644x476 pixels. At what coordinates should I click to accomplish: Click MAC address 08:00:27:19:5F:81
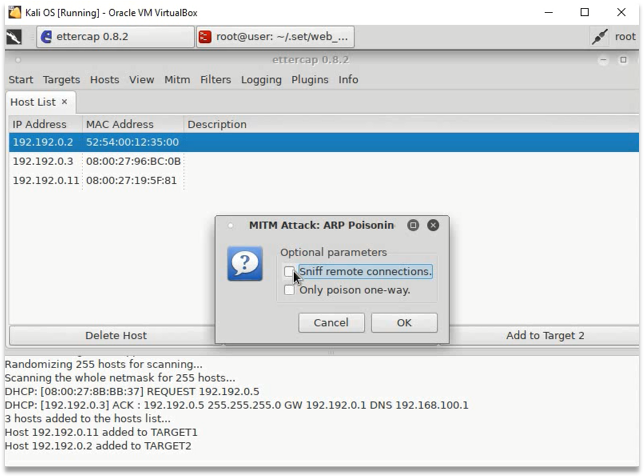coord(131,180)
